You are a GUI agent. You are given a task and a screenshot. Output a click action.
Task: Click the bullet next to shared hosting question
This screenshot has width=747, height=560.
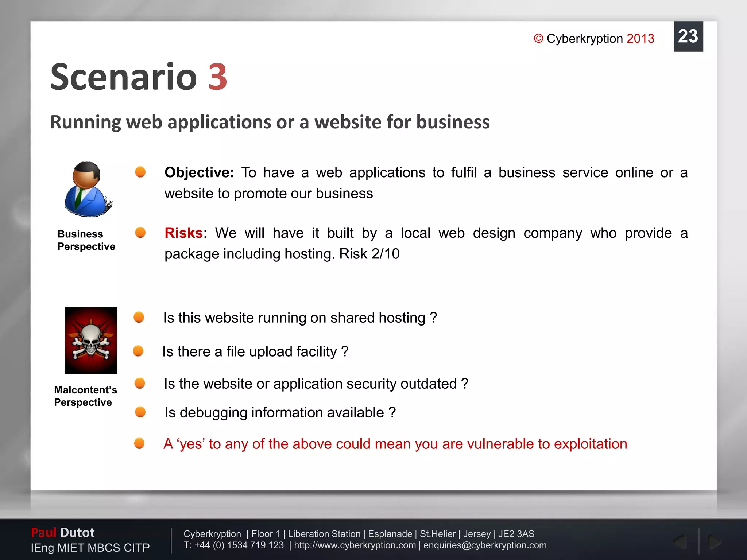139,317
